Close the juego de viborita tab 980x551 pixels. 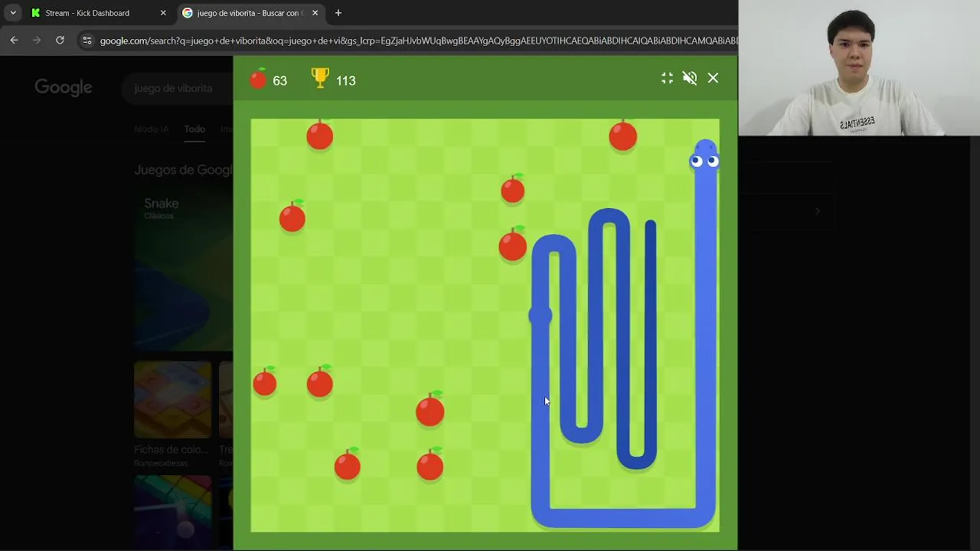pos(315,13)
